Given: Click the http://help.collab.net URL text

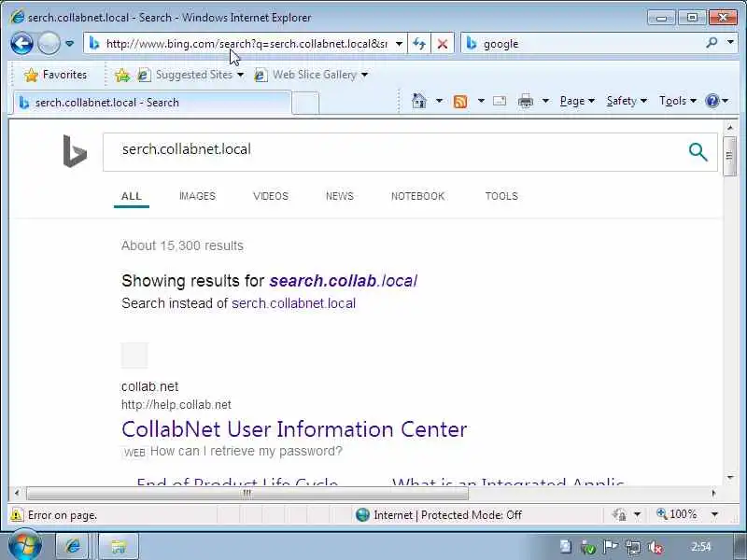Looking at the screenshot, I should pyautogui.click(x=176, y=405).
